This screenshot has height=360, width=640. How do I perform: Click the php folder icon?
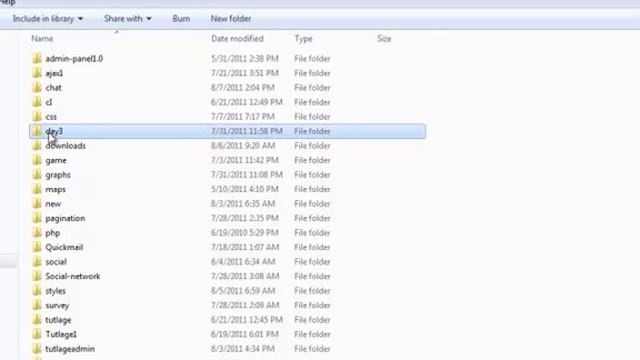37,233
